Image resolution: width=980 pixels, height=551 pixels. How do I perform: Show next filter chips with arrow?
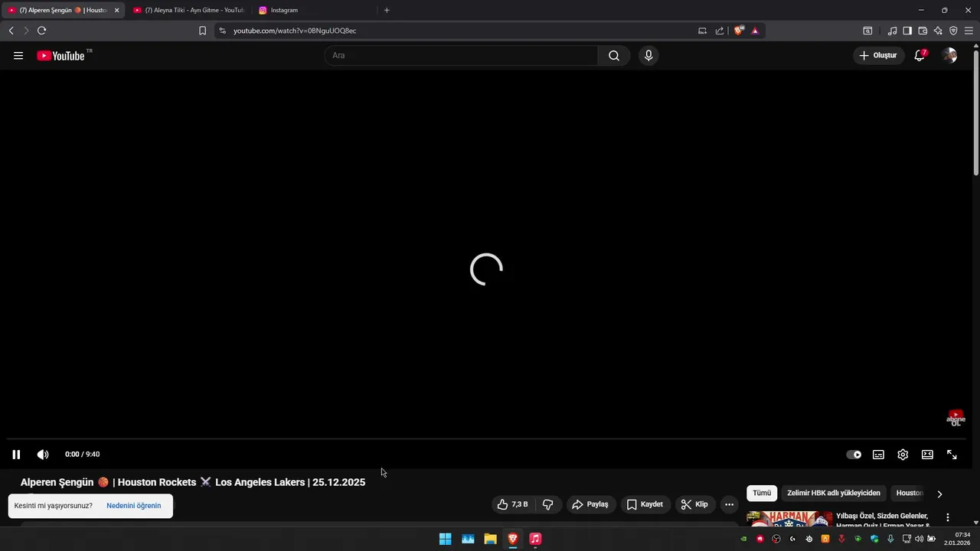tap(939, 494)
